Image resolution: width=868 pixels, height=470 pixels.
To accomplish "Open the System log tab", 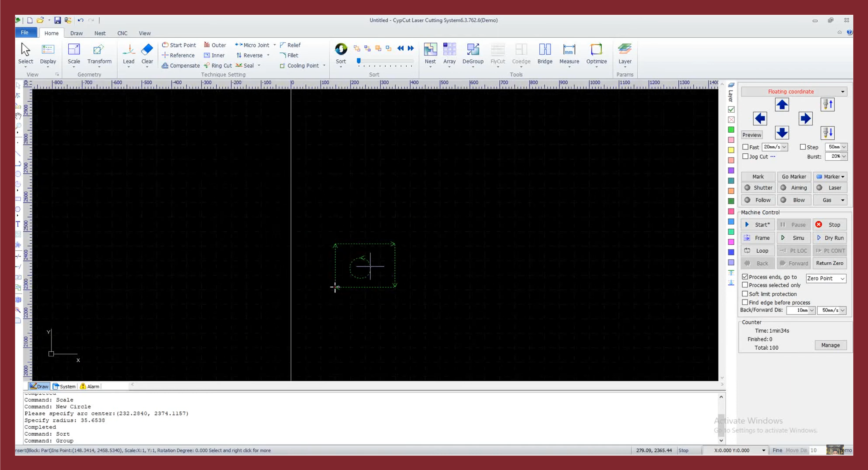I will pos(64,386).
